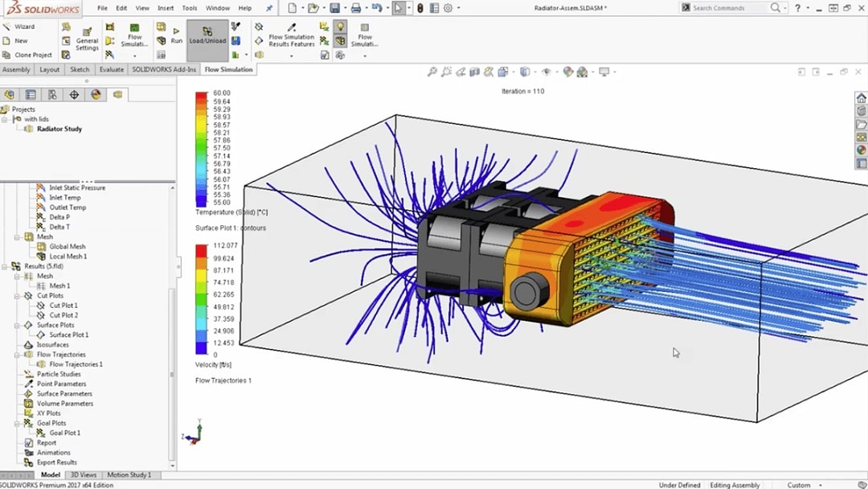
Task: Click the Run solver icon
Action: (x=176, y=31)
